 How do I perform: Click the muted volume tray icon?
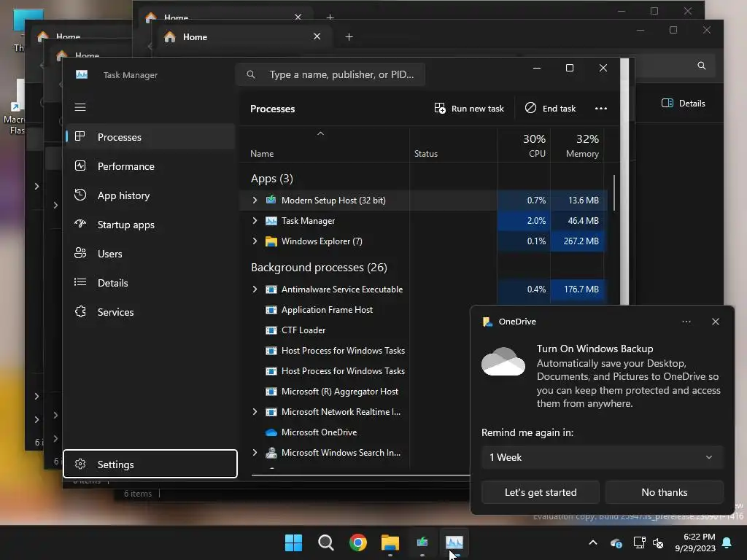pyautogui.click(x=658, y=542)
